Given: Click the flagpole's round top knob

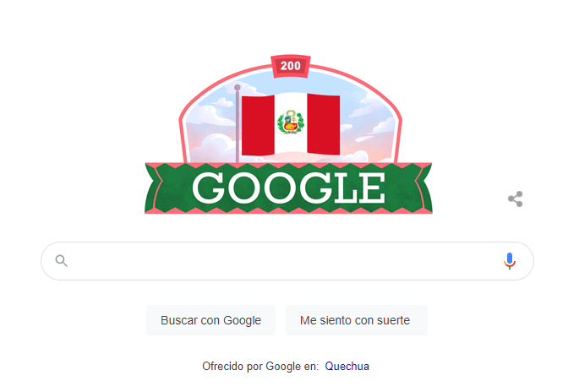Looking at the screenshot, I should coord(238,88).
